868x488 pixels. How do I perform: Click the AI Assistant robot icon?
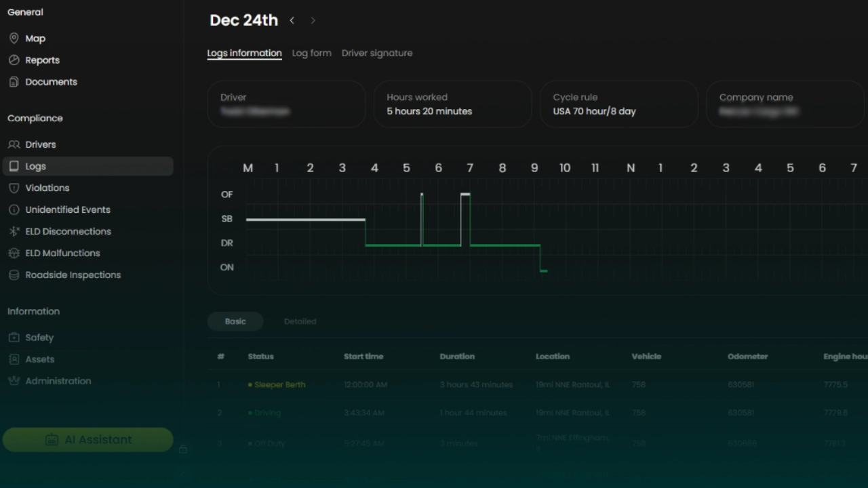pyautogui.click(x=52, y=440)
